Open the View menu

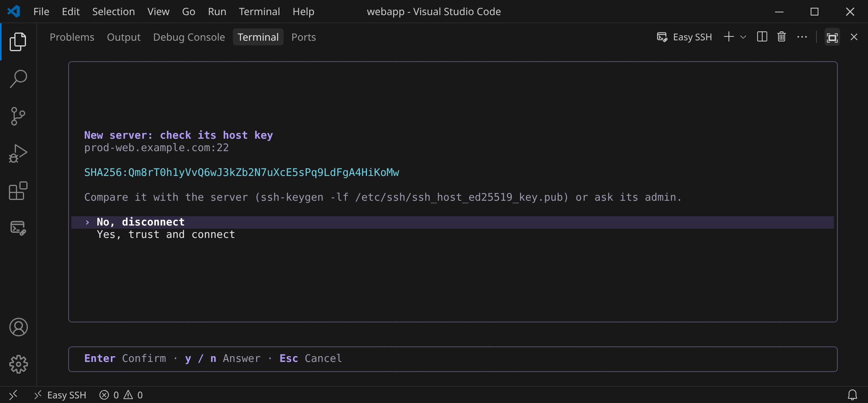point(158,11)
